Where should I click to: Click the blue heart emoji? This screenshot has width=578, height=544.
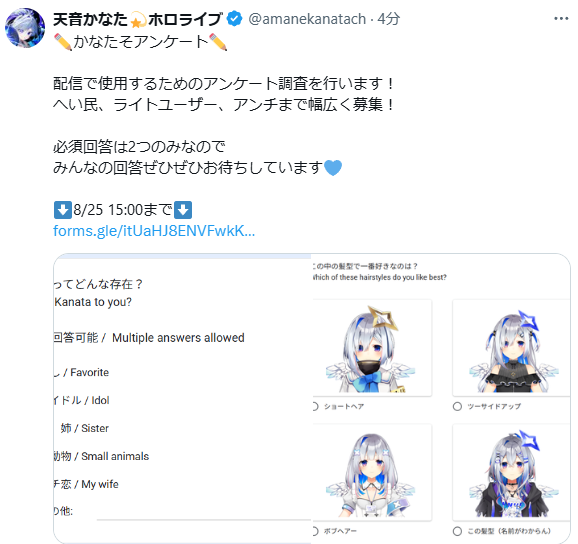pyautogui.click(x=333, y=168)
